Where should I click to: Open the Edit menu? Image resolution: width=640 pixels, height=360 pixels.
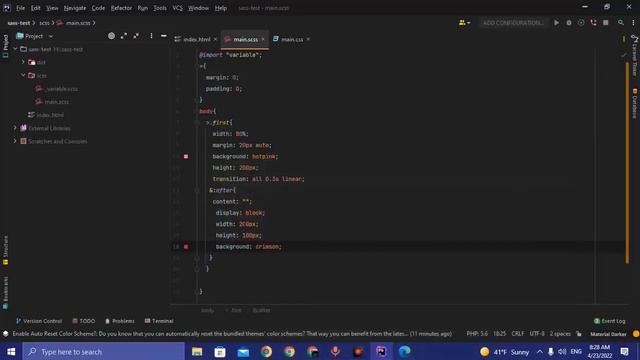click(x=36, y=8)
